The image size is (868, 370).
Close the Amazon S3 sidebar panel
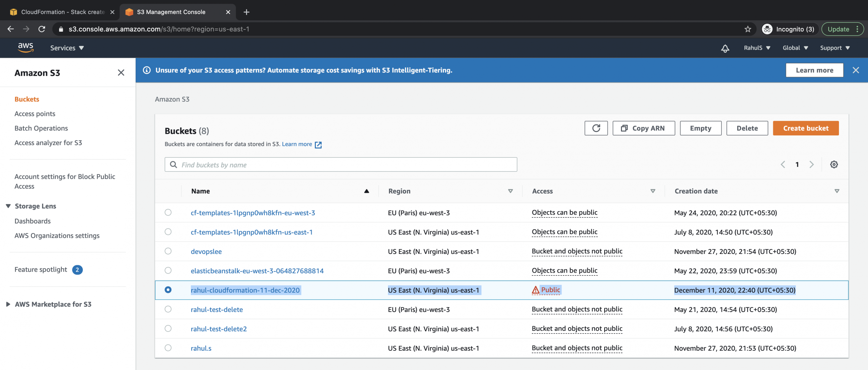click(x=121, y=73)
